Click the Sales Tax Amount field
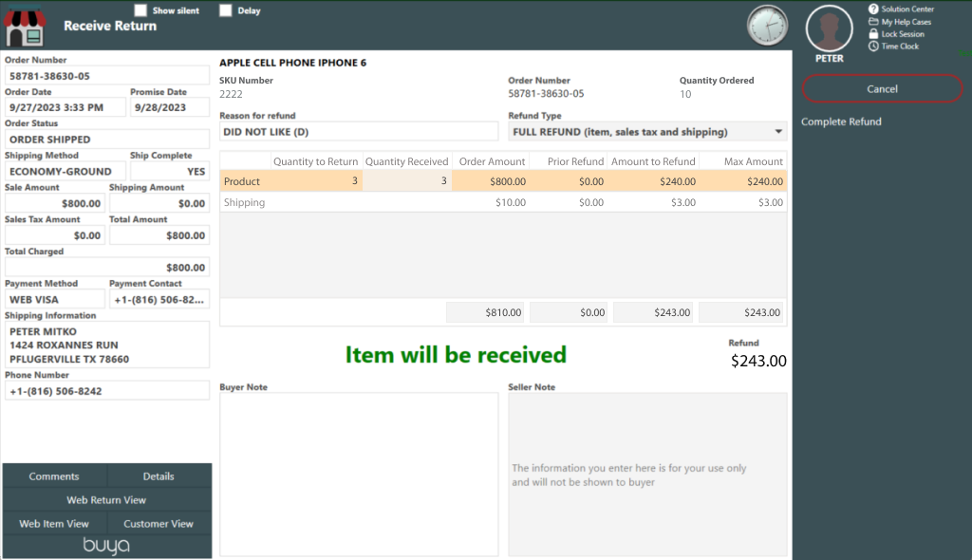 (x=55, y=235)
